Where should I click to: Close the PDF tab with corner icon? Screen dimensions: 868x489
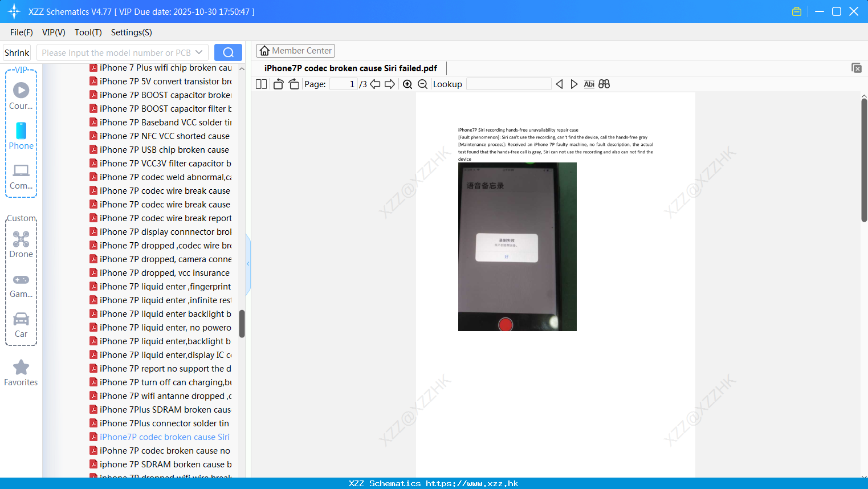856,68
